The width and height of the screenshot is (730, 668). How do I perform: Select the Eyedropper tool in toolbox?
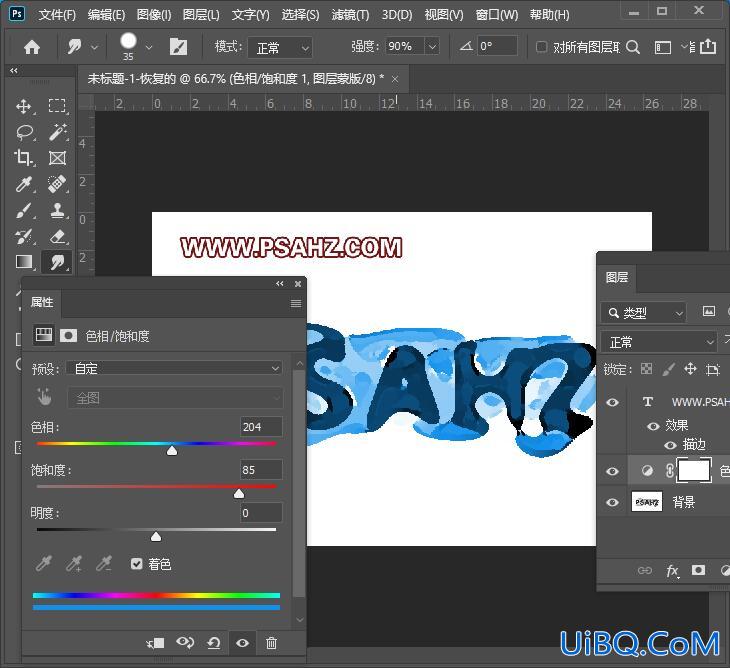point(24,184)
